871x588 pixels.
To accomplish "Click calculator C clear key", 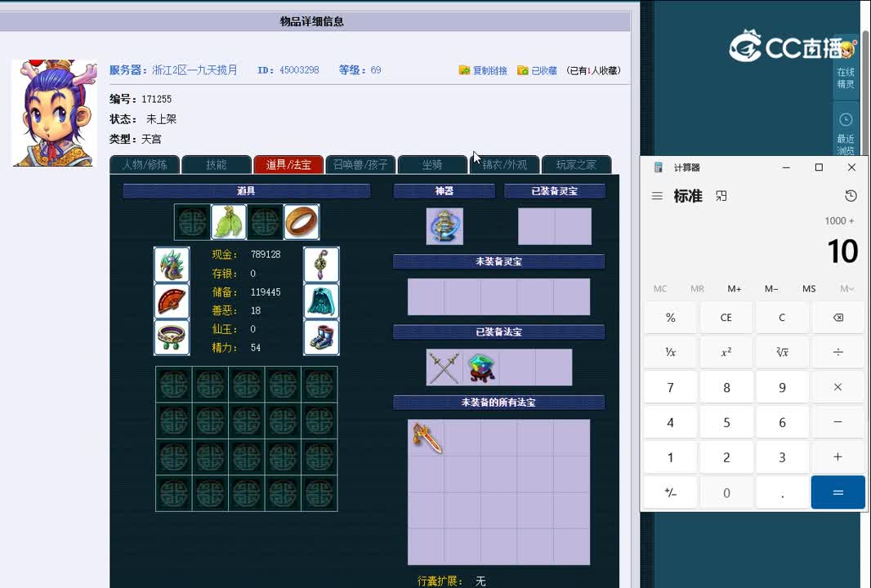I will pyautogui.click(x=782, y=318).
